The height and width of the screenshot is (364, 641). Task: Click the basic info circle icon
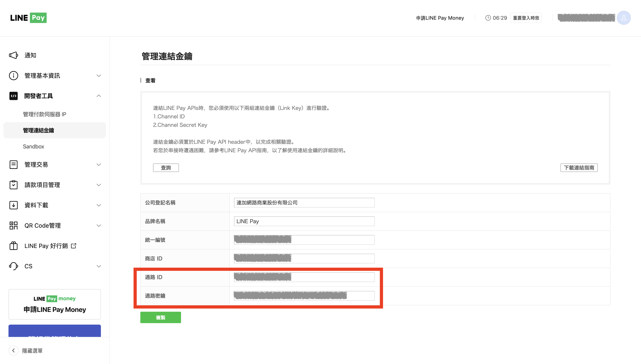14,76
